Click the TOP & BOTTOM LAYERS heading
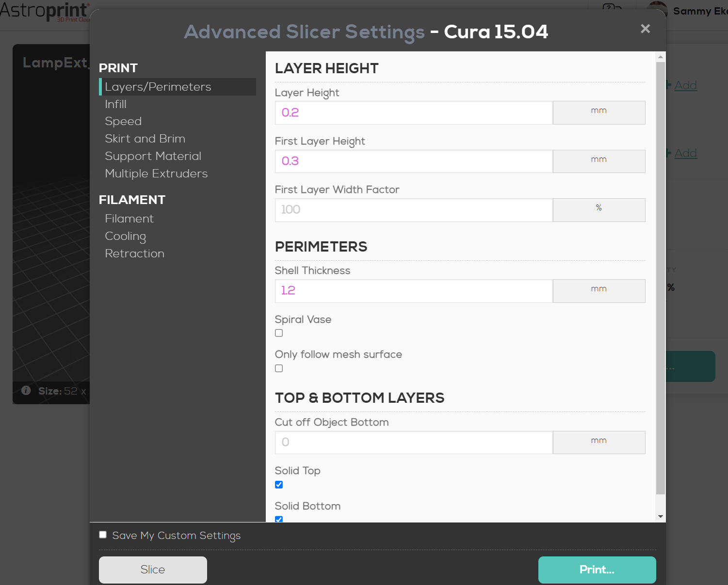Image resolution: width=728 pixels, height=585 pixels. pos(359,398)
